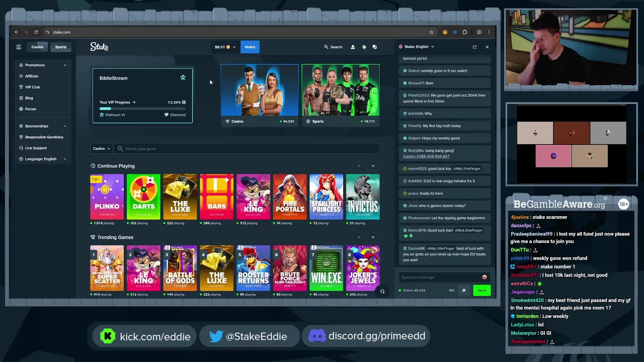Click Search in the top bar
The image size is (644, 362).
pos(333,47)
